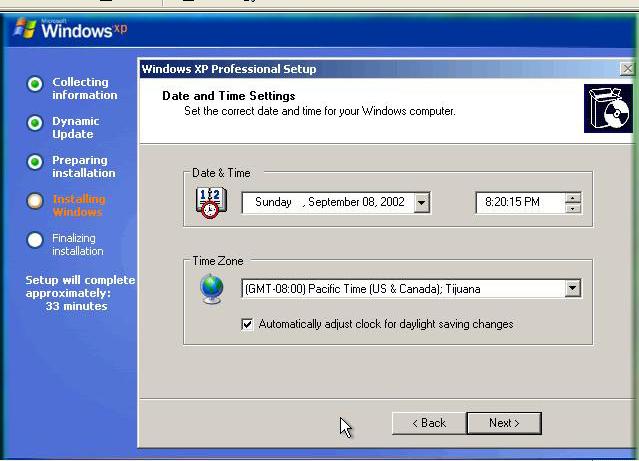Decrease time with the down spinner arrow
639x461 pixels.
pos(573,208)
